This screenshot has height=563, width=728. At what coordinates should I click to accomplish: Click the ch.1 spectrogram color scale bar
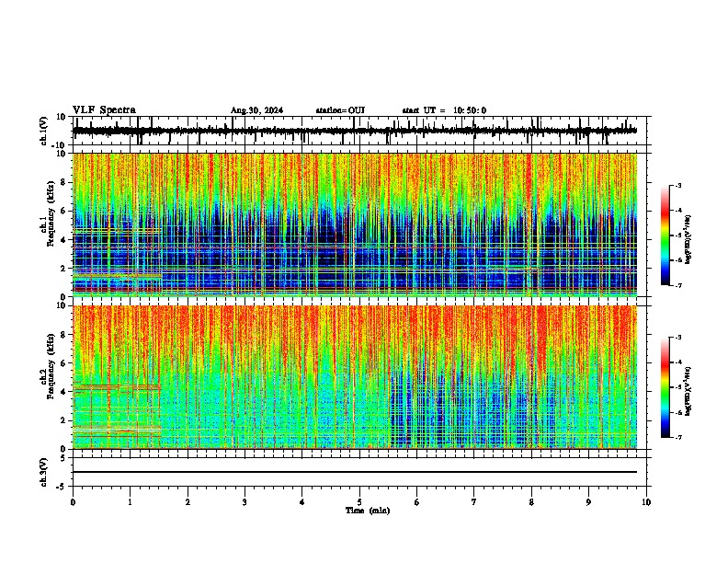665,236
